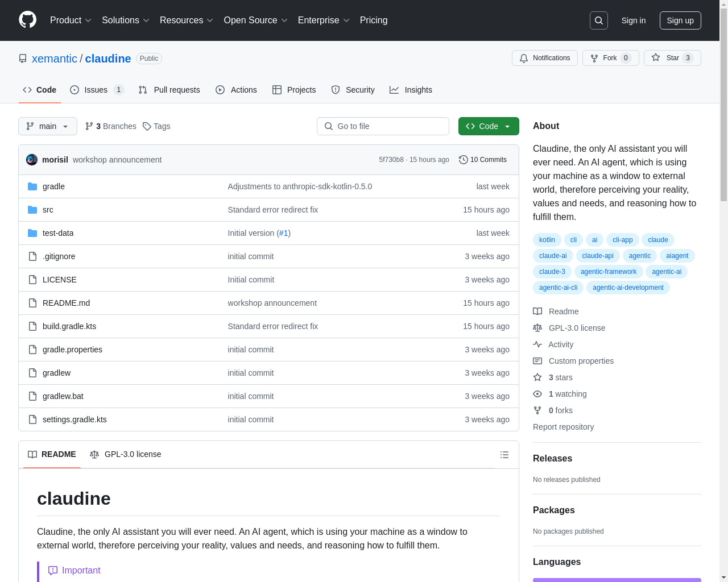Viewport: 728px width, 582px height.
Task: Open the xemantic owner link
Action: (x=55, y=59)
